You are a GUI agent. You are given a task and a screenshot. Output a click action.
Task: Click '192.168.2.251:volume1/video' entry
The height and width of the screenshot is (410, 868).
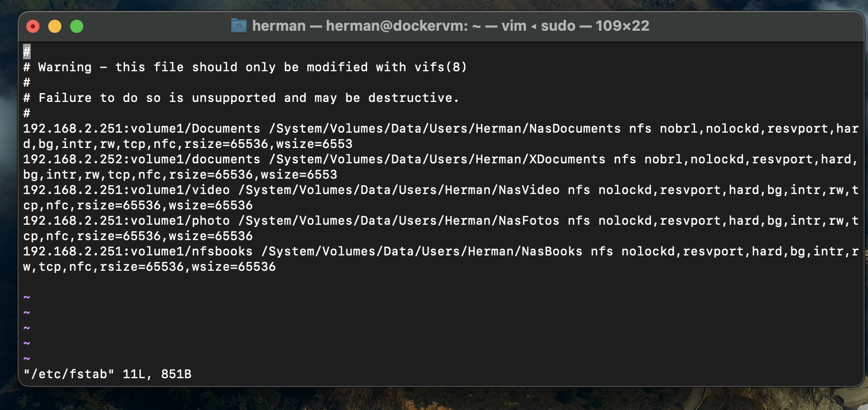click(x=126, y=190)
